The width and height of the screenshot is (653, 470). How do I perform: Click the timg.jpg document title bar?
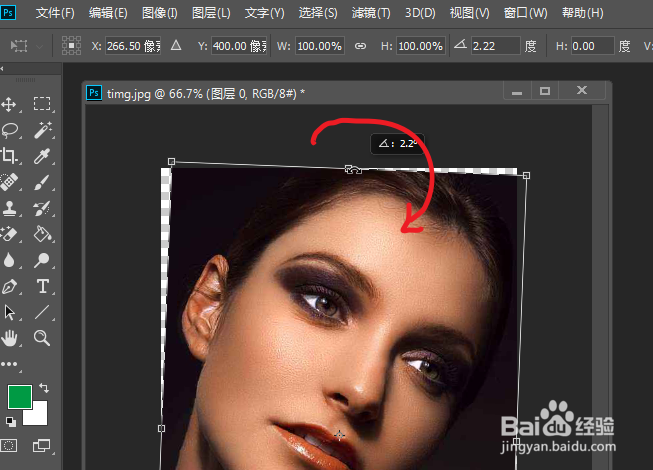294,93
